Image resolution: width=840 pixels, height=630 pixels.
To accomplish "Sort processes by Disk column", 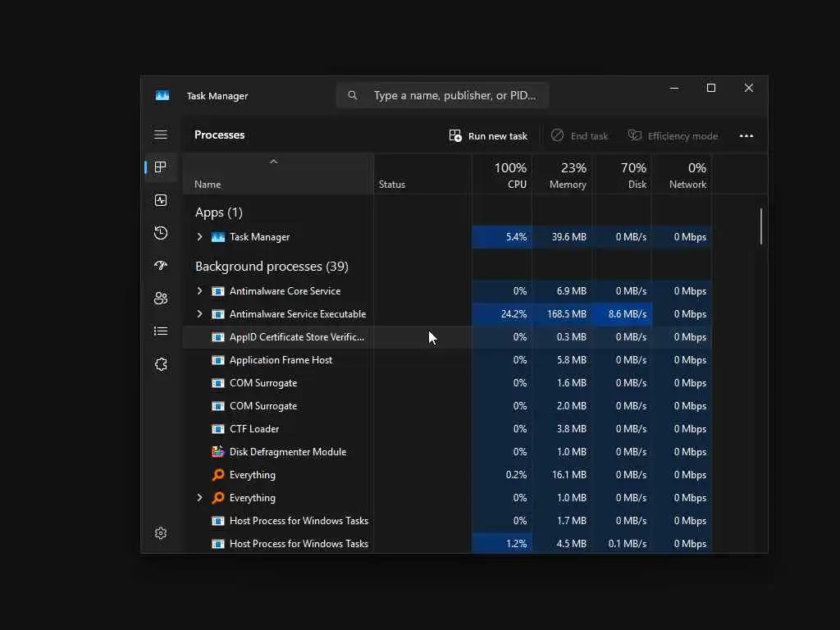I will 623,175.
